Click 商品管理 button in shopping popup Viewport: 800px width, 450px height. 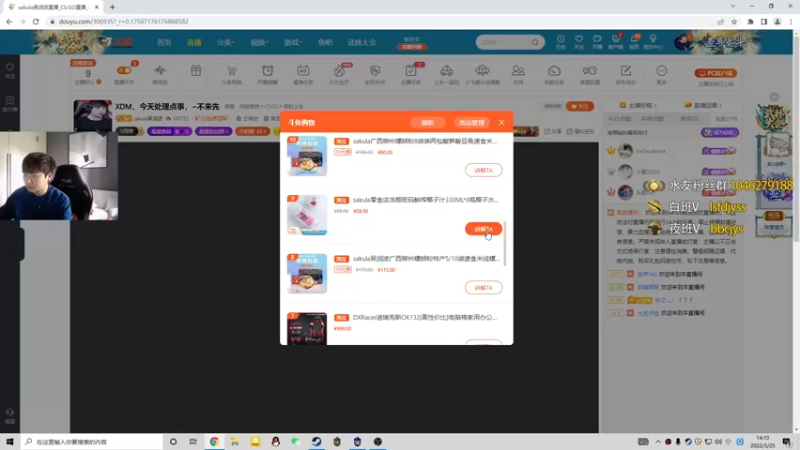coord(472,122)
